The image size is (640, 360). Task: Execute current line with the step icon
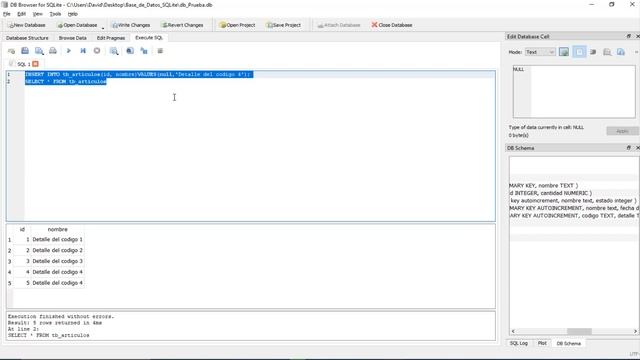point(83,51)
